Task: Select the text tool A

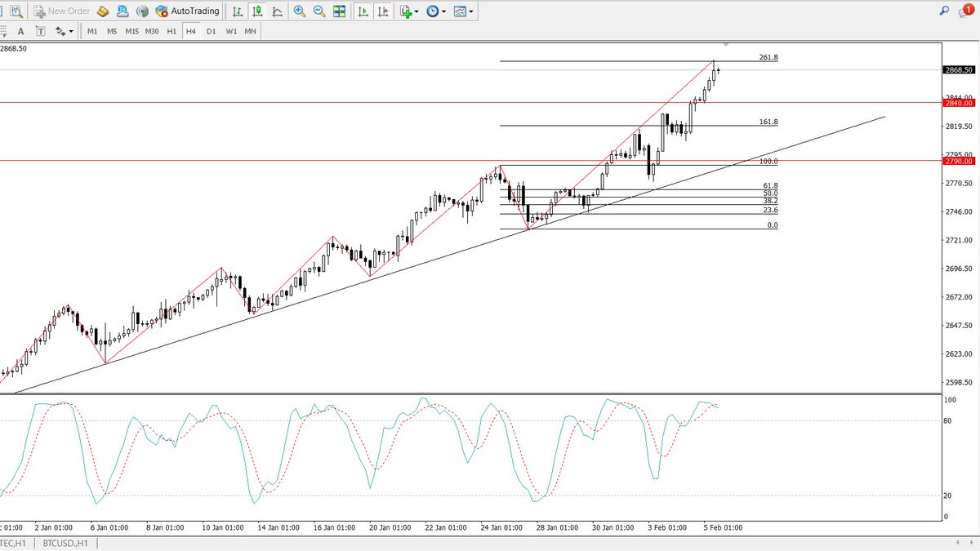Action: pos(20,31)
